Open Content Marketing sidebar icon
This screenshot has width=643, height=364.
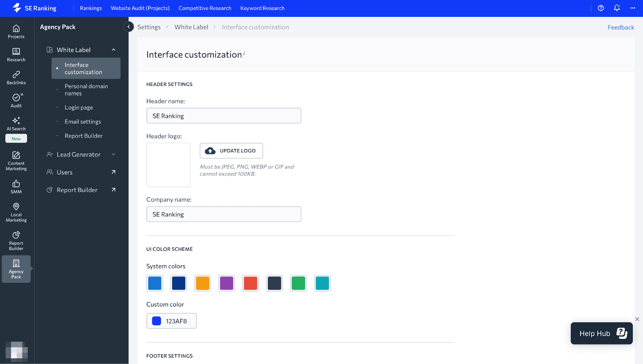click(x=16, y=161)
